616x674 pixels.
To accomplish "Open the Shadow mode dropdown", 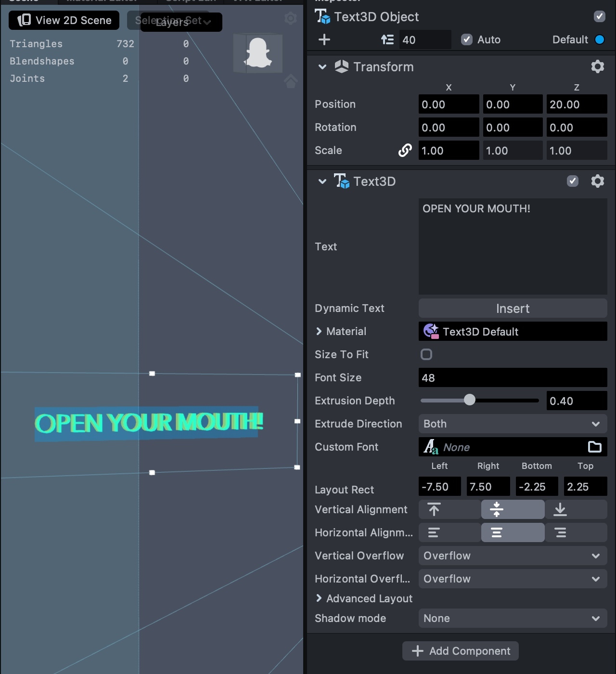I will click(x=513, y=618).
